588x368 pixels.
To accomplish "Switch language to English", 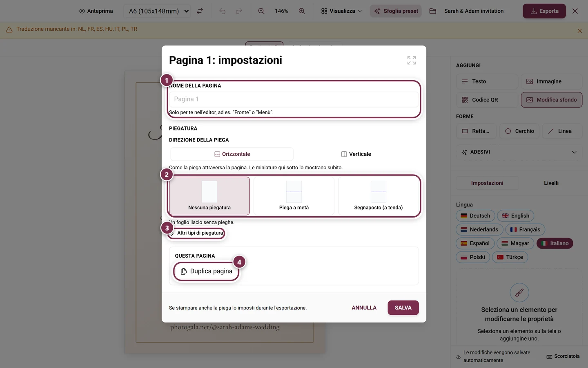I will 515,216.
